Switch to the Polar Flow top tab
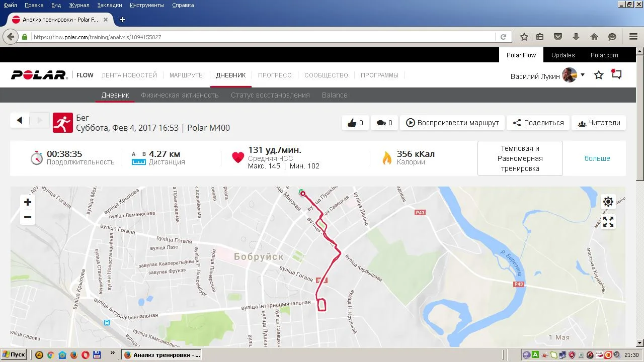Screen dimensions: 644x362 tap(521, 55)
